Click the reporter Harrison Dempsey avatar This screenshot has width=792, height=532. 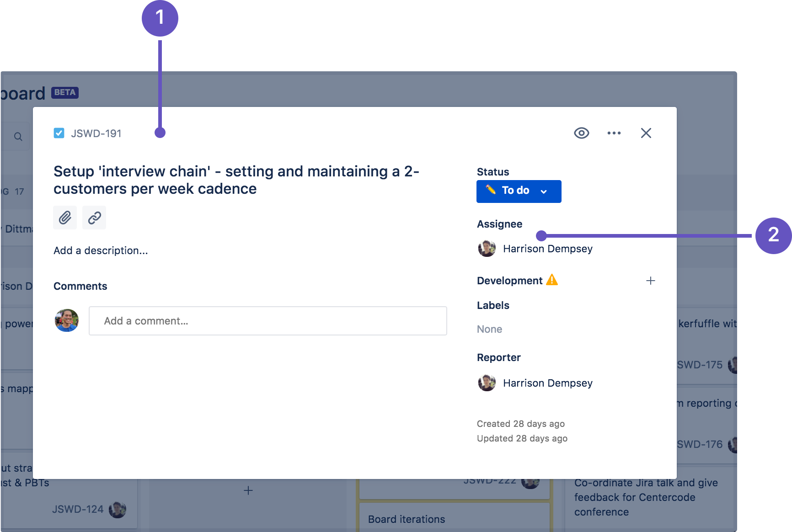487,383
